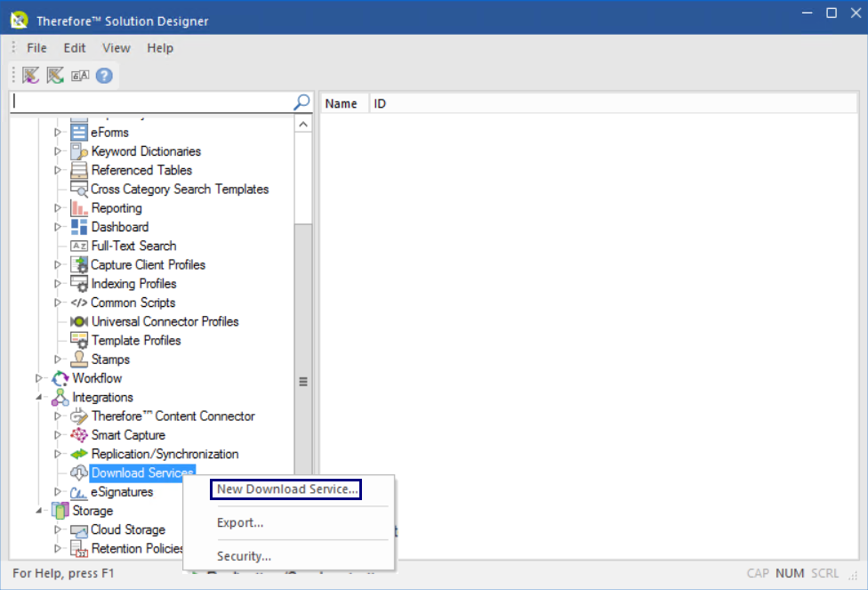Click the eForms tree icon

click(x=79, y=133)
